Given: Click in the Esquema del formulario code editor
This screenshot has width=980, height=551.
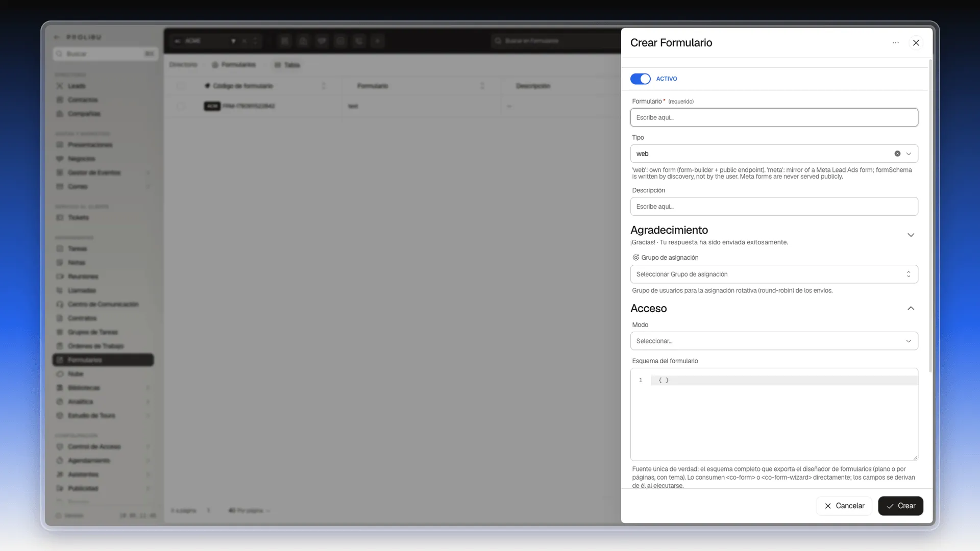Looking at the screenshot, I should coord(774,414).
